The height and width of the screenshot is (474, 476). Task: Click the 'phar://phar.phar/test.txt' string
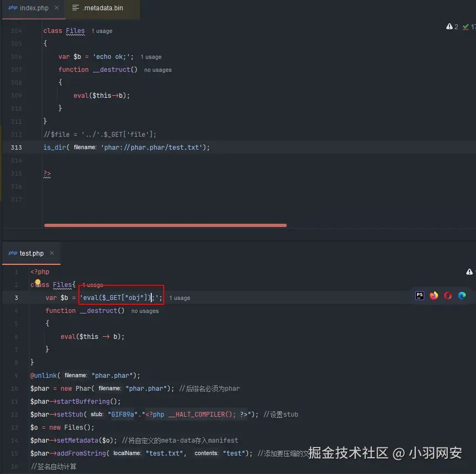[x=151, y=147]
